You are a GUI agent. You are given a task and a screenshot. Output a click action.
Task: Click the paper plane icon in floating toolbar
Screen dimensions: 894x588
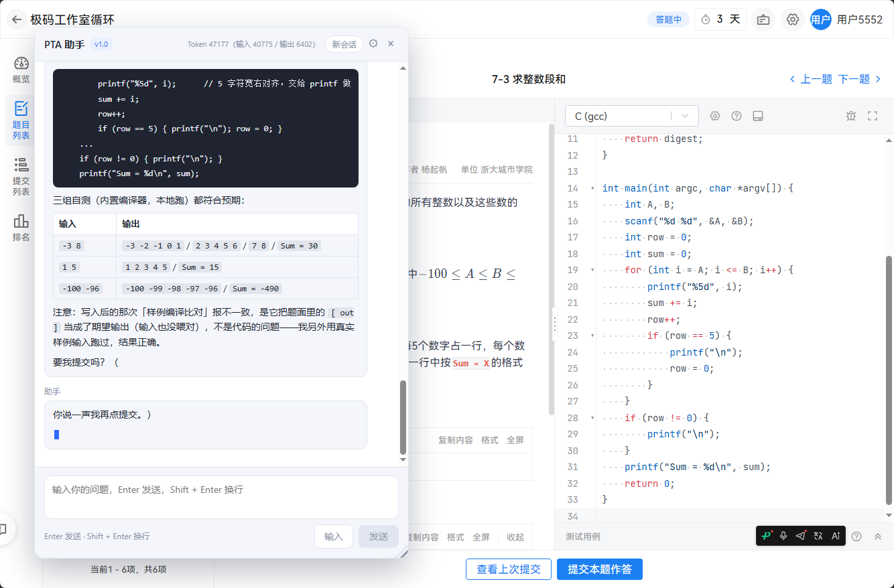click(801, 536)
